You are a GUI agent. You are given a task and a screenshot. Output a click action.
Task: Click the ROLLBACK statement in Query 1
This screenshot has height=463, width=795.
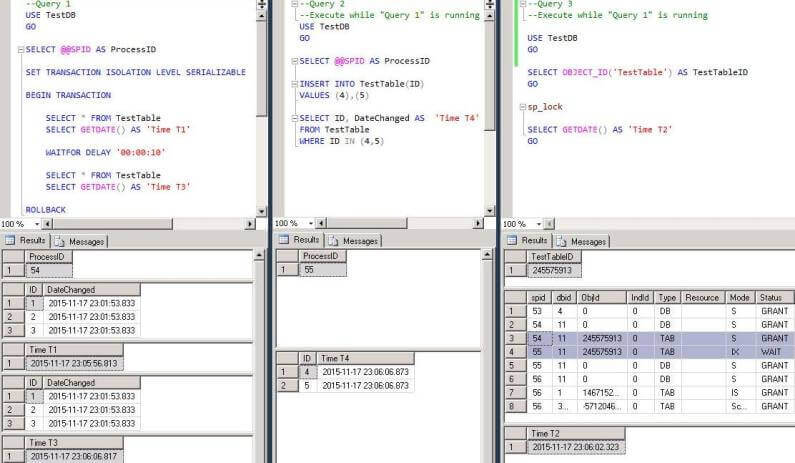46,210
